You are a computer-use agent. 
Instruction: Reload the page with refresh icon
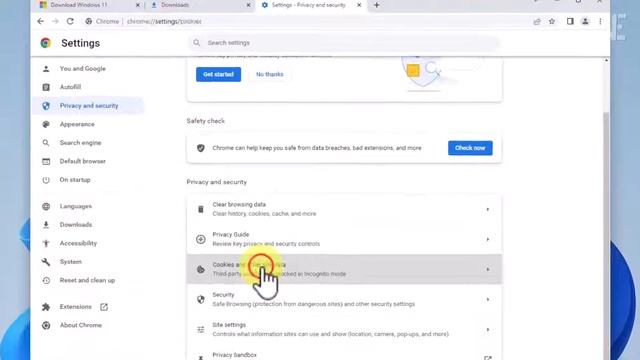70,21
